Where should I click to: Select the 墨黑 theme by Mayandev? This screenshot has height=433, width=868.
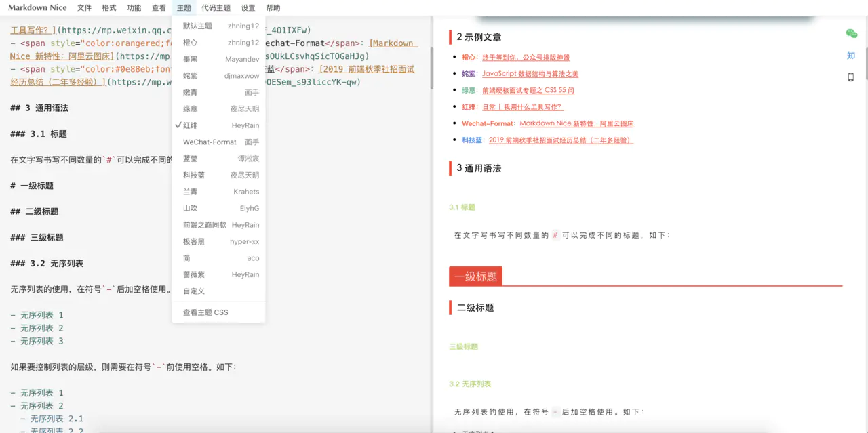click(218, 59)
